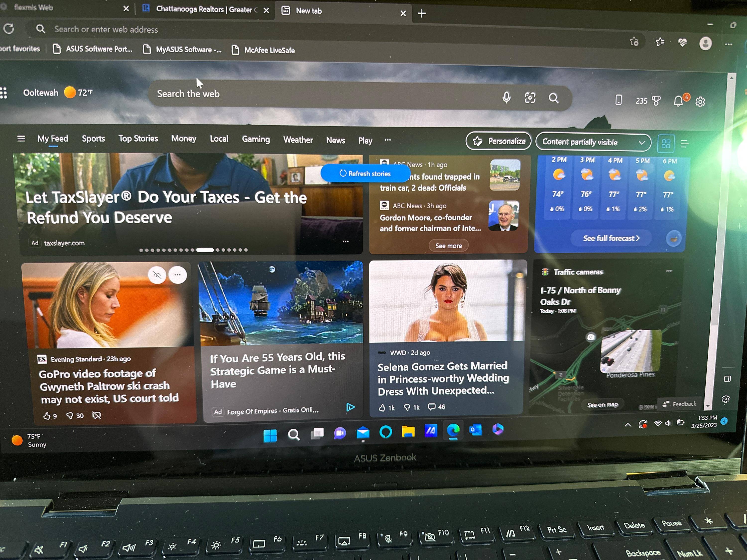Screen dimensions: 747x560
Task: Switch to list layout view
Action: point(685,144)
